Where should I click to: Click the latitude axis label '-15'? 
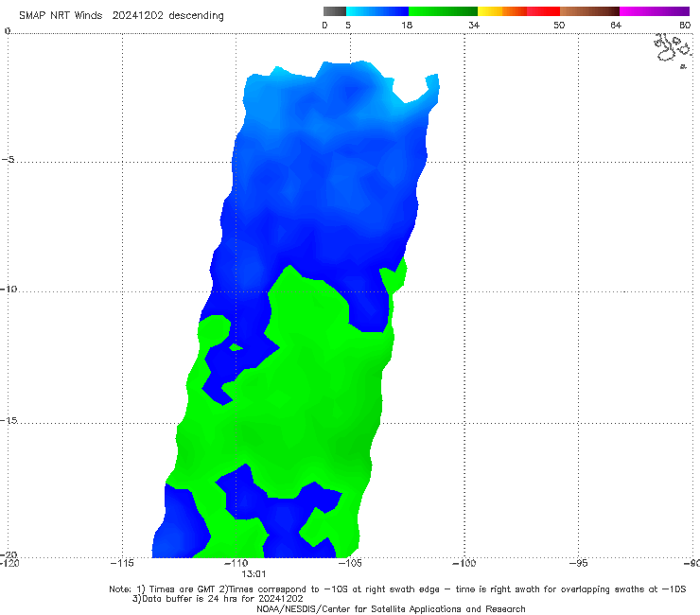tap(9, 421)
